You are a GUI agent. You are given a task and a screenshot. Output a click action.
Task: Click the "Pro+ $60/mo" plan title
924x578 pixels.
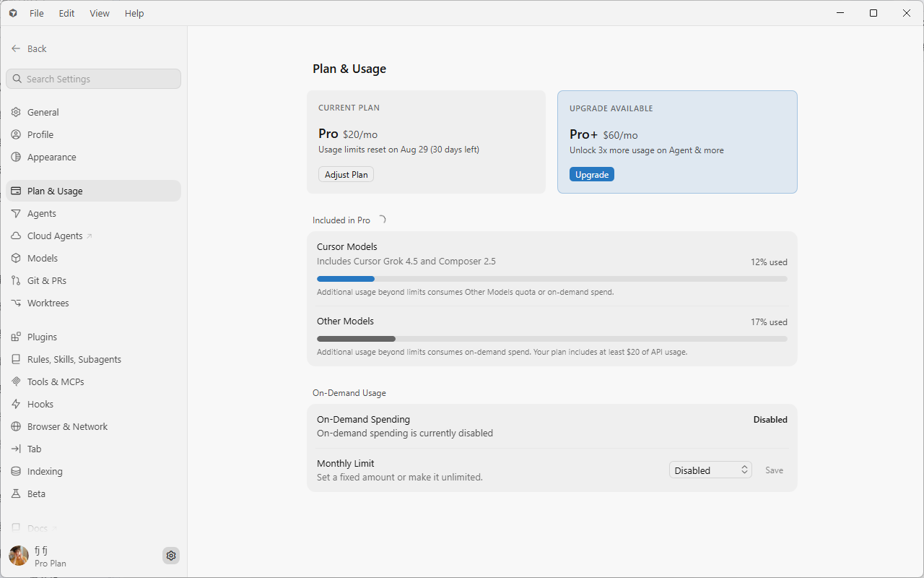click(x=603, y=134)
